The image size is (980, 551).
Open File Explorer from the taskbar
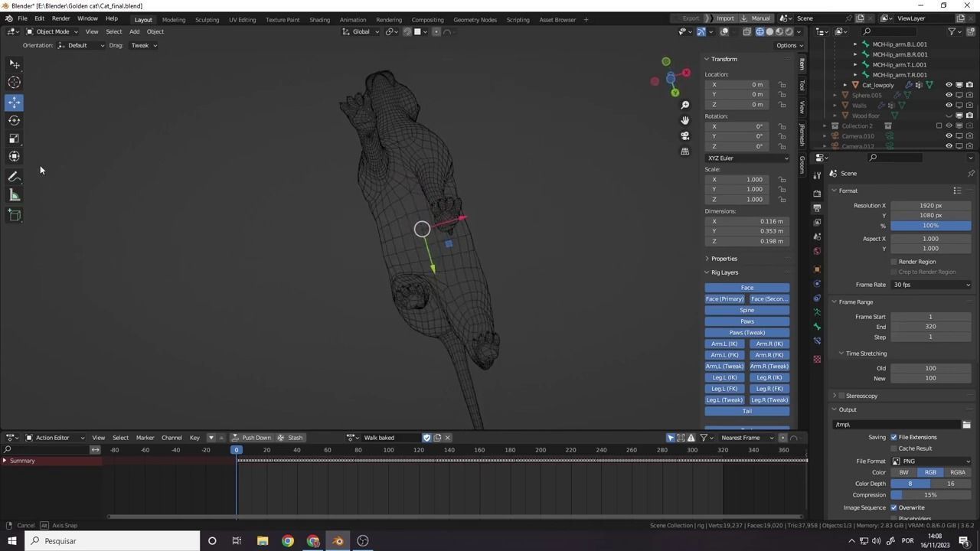(x=263, y=541)
